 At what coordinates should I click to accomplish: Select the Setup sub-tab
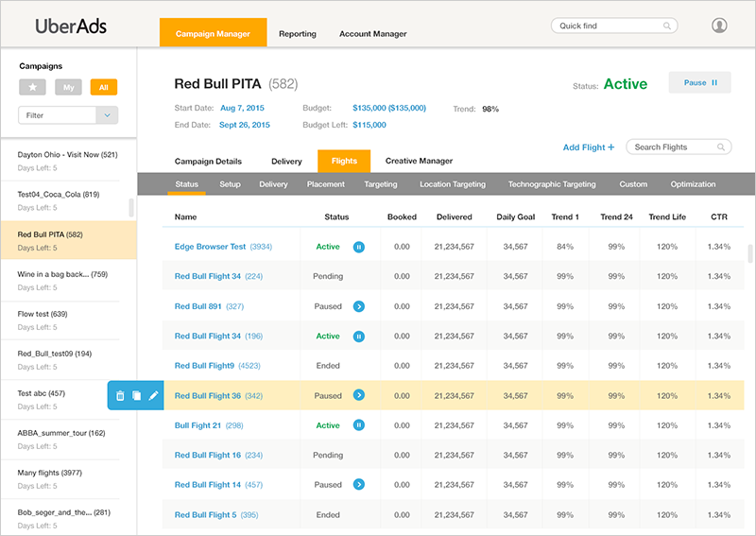click(230, 184)
